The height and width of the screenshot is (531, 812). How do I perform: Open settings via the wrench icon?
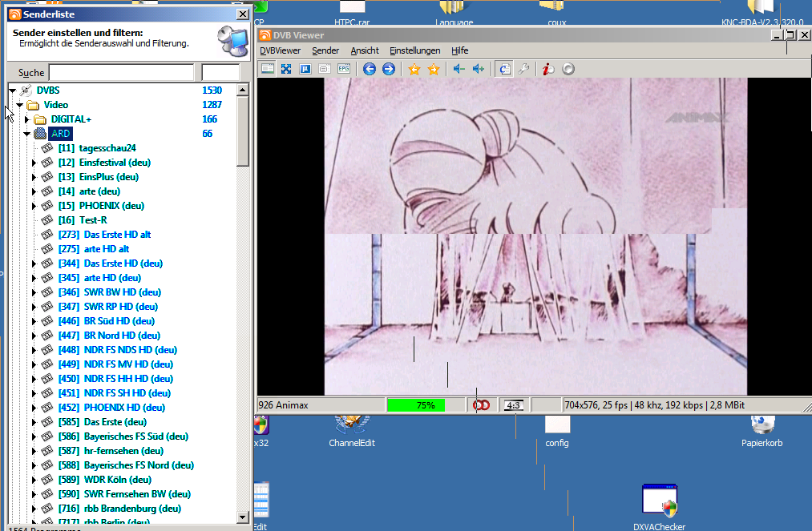pyautogui.click(x=523, y=69)
